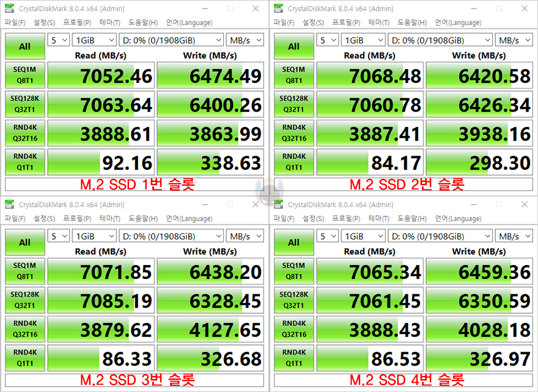Open 파일(F) menu in 1번 슬롯 window
Viewport: 538px width, 392px height.
(x=15, y=23)
